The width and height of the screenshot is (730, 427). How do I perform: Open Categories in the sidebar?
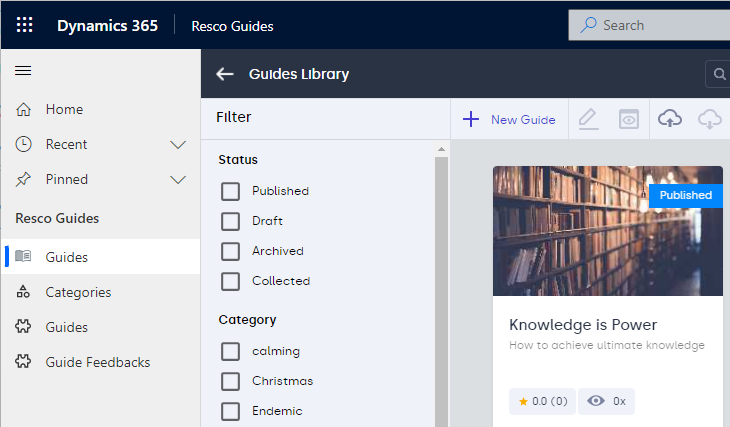click(78, 292)
